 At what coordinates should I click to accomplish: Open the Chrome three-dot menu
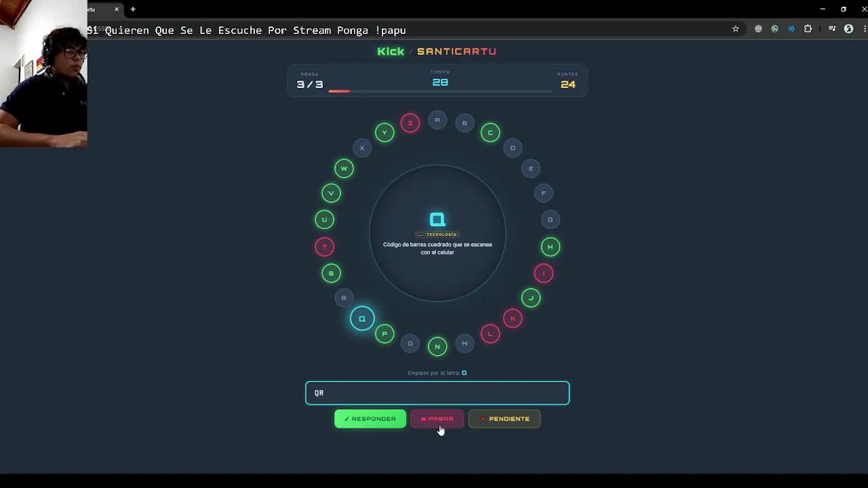pyautogui.click(x=865, y=29)
